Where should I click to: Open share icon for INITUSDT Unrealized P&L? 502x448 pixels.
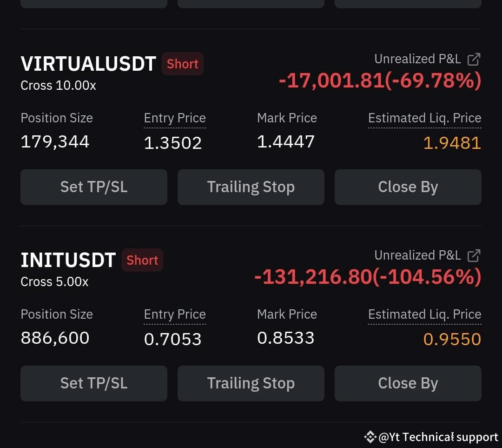click(474, 256)
